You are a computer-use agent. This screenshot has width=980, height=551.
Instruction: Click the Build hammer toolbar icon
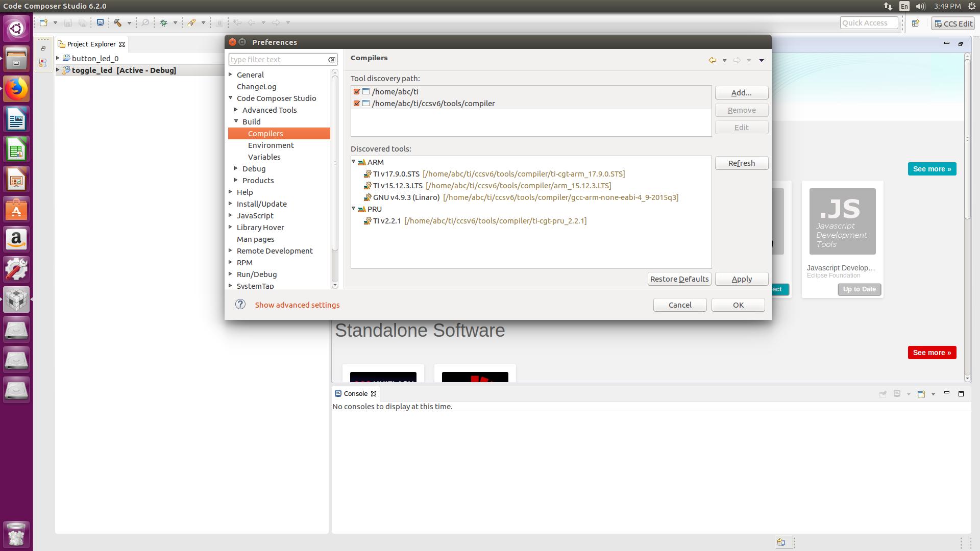pyautogui.click(x=117, y=22)
